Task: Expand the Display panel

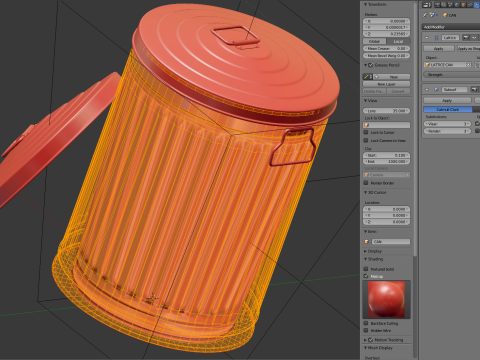Action: point(365,251)
